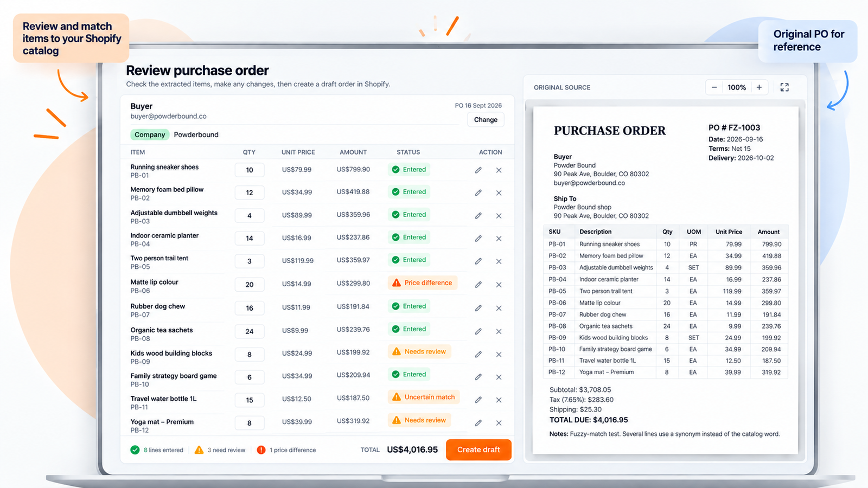Edit the Memory foam bed pillow line
Screen dimensions: 868x488
click(x=478, y=193)
